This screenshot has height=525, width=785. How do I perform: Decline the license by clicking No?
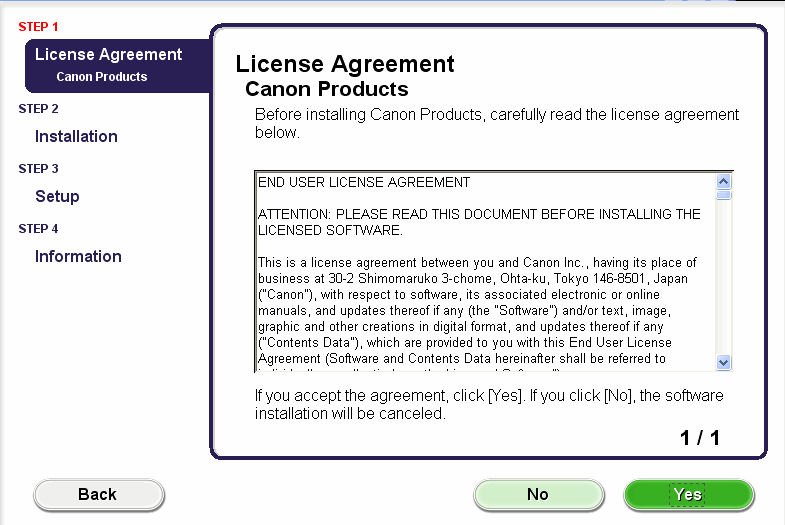tap(537, 494)
